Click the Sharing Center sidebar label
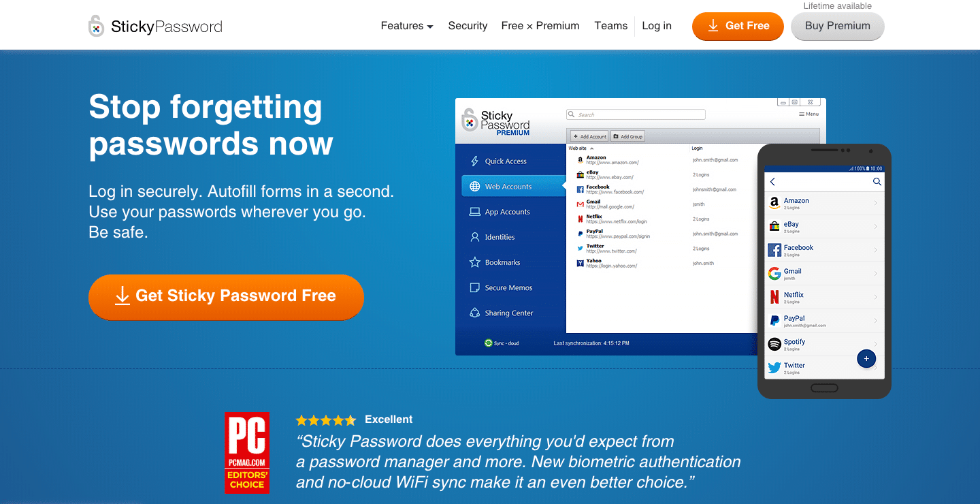Screen dimensions: 980x504 pos(509,313)
